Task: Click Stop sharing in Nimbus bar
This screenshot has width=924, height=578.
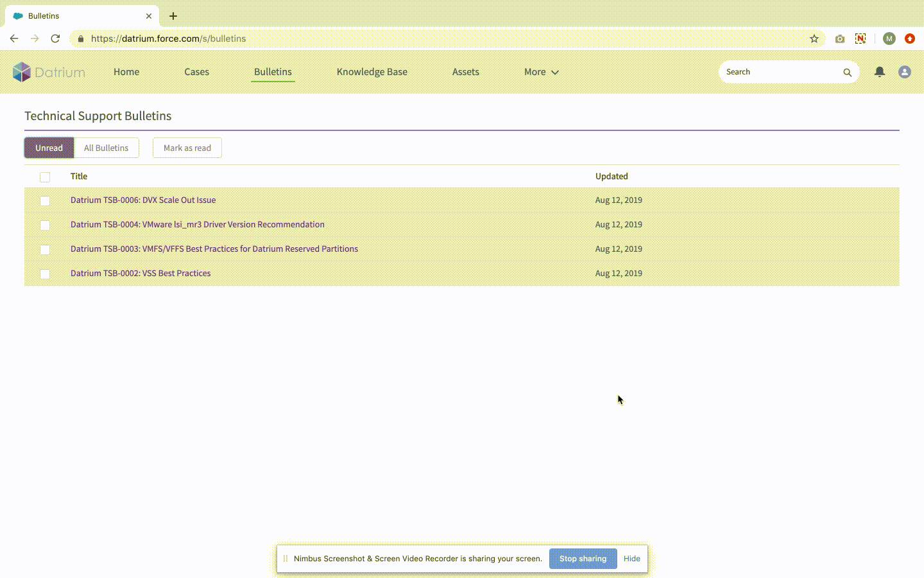Action: pyautogui.click(x=583, y=559)
